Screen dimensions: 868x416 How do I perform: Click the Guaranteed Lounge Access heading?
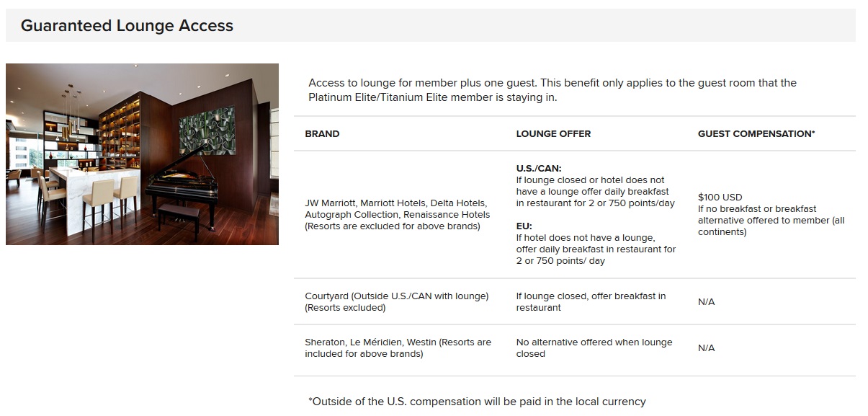click(127, 26)
